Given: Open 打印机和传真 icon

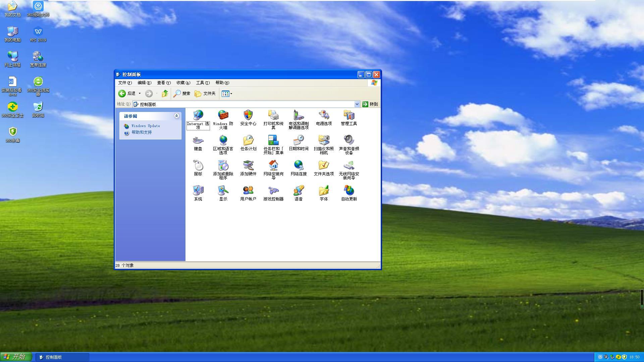Looking at the screenshot, I should [273, 120].
